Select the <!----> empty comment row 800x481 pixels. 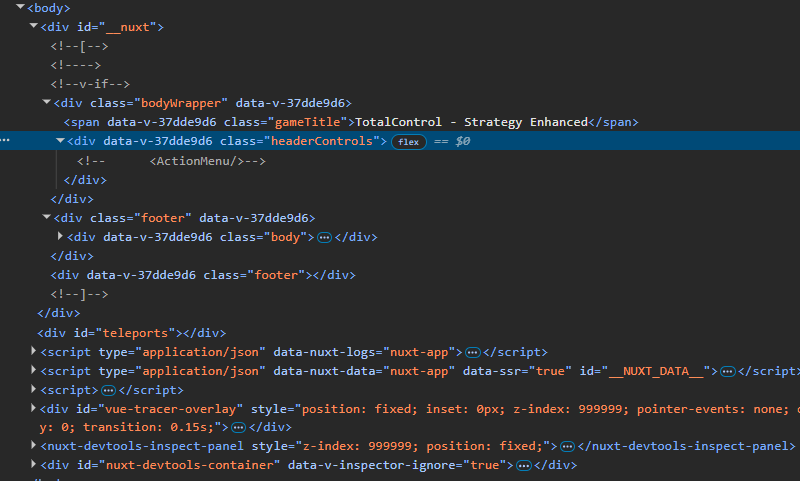pyautogui.click(x=76, y=65)
